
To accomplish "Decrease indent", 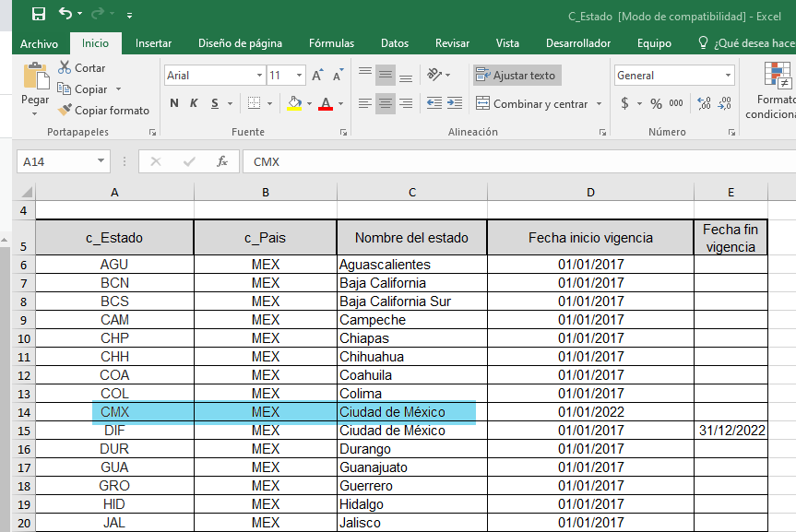I will pos(434,103).
